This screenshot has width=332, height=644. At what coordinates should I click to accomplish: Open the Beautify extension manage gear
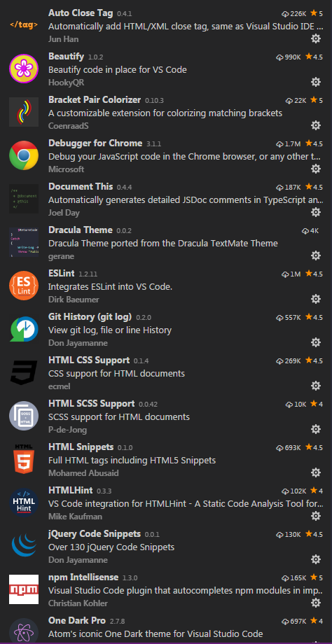pyautogui.click(x=316, y=82)
